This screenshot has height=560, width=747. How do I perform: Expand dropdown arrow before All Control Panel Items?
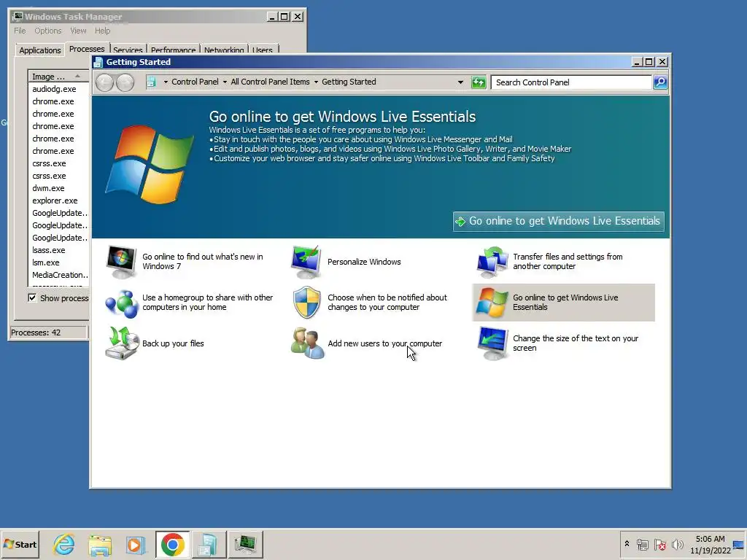tap(225, 82)
